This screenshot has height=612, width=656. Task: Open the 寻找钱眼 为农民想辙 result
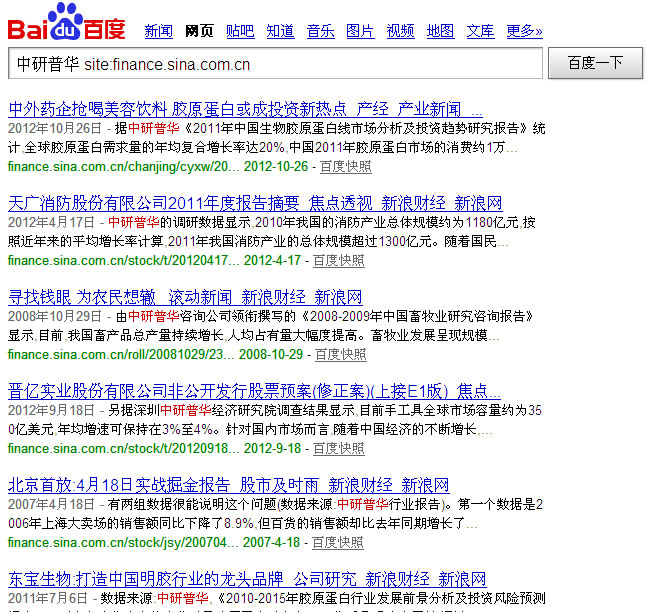(x=185, y=297)
